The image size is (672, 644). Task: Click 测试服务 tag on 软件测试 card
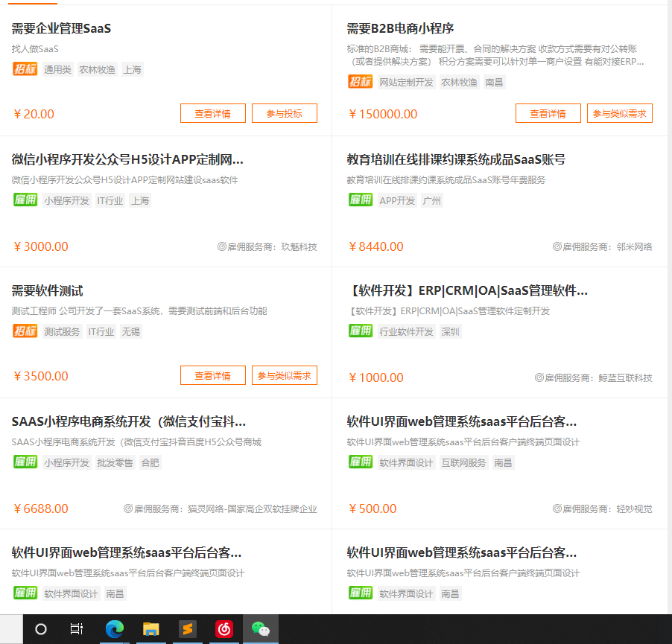(x=62, y=331)
